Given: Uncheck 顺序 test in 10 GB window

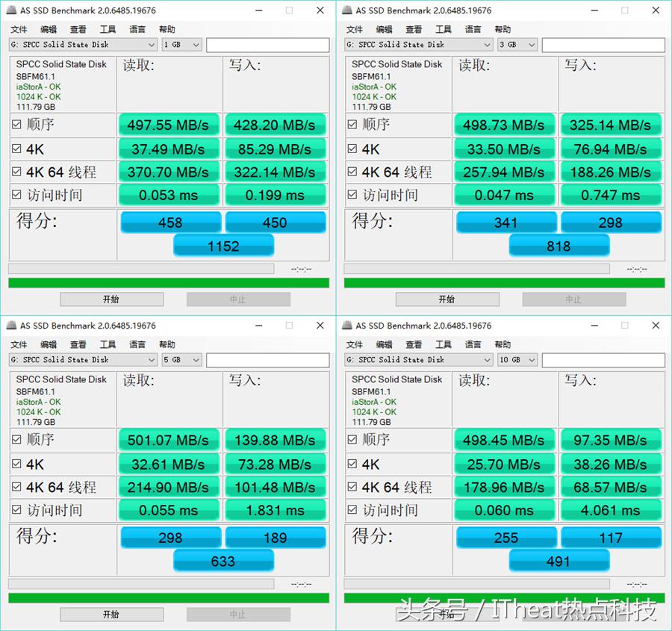Looking at the screenshot, I should click(x=352, y=439).
